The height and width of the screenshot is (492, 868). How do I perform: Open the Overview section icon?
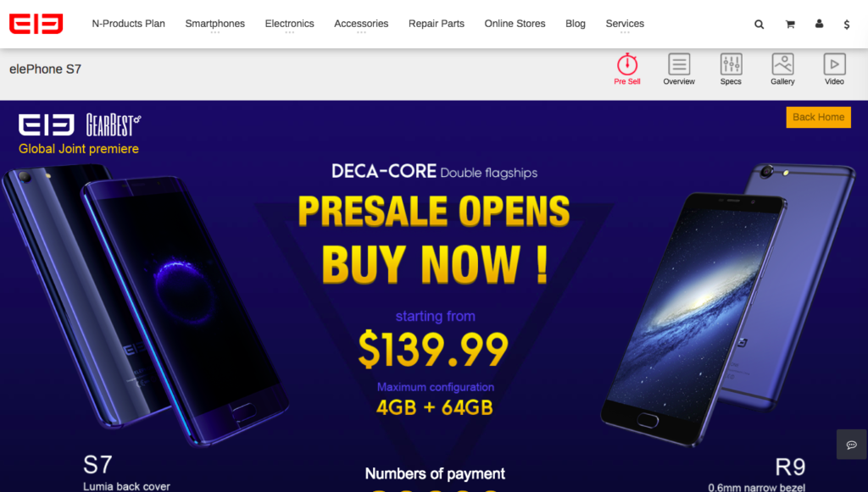679,64
